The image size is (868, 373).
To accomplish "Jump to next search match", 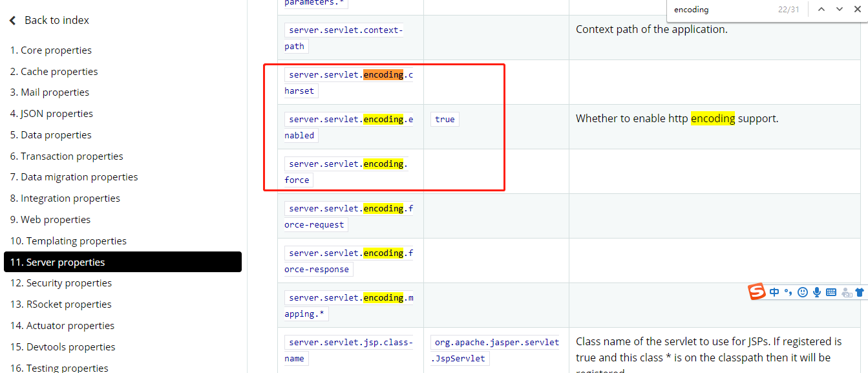I will [x=839, y=9].
